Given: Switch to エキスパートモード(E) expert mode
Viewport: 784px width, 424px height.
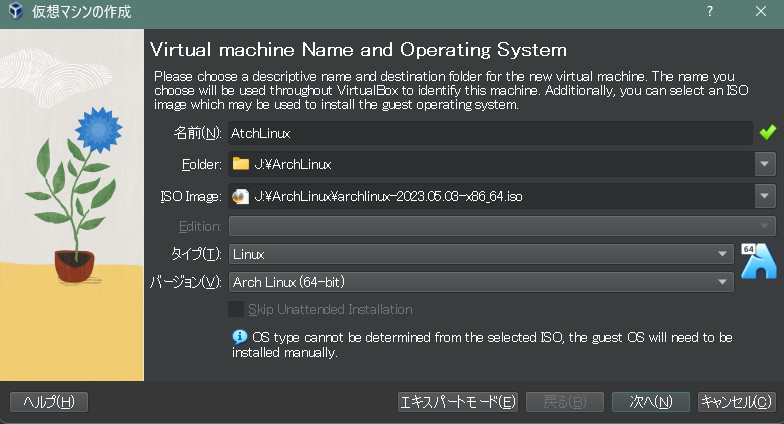Looking at the screenshot, I should tap(458, 402).
